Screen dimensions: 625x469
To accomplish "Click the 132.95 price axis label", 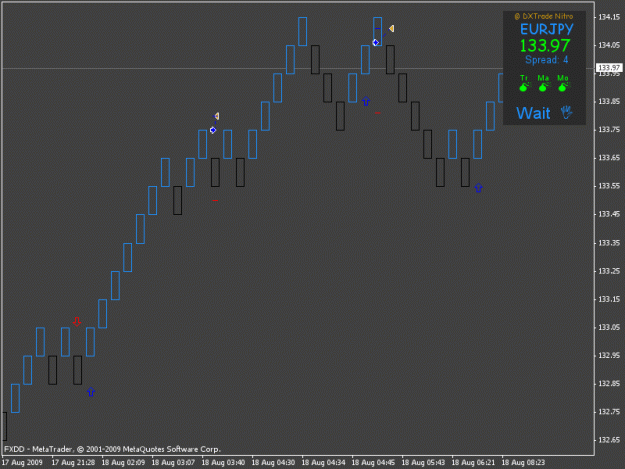I will (x=609, y=355).
